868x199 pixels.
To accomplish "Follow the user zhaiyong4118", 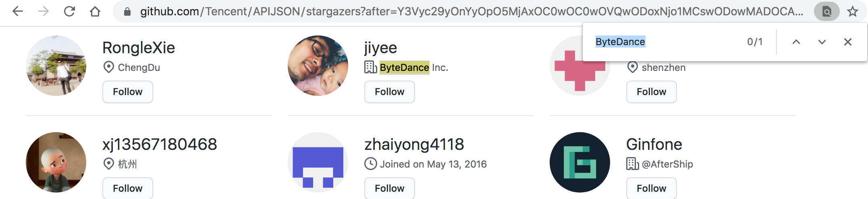I will (x=390, y=189).
